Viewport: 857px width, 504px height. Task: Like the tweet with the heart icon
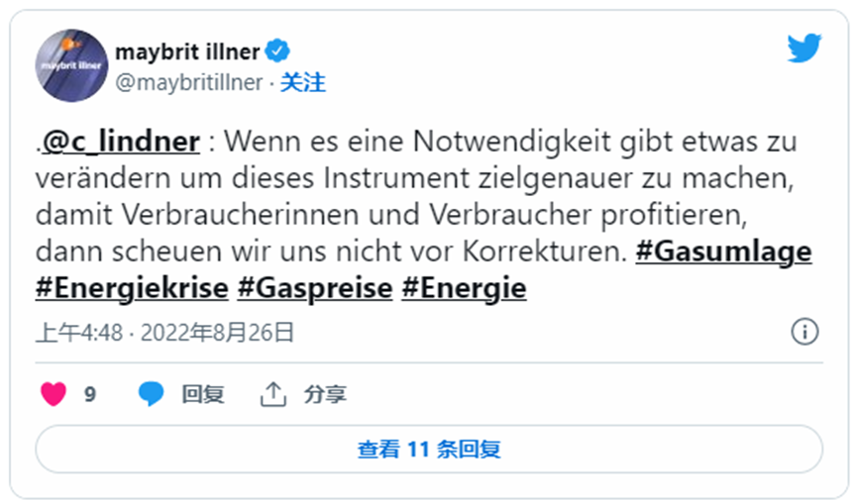point(54,394)
